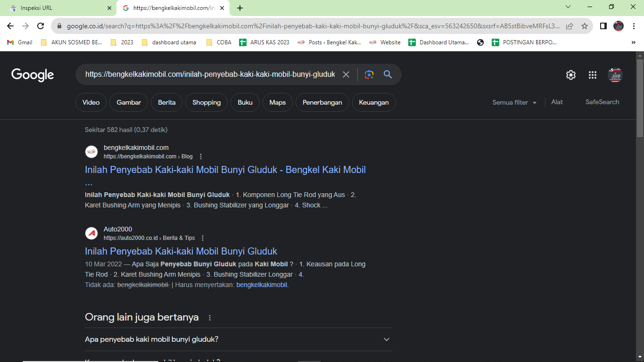The image size is (644, 362).
Task: Open the Posts ‹ Bengkel Kak... bookmark
Action: [x=330, y=42]
